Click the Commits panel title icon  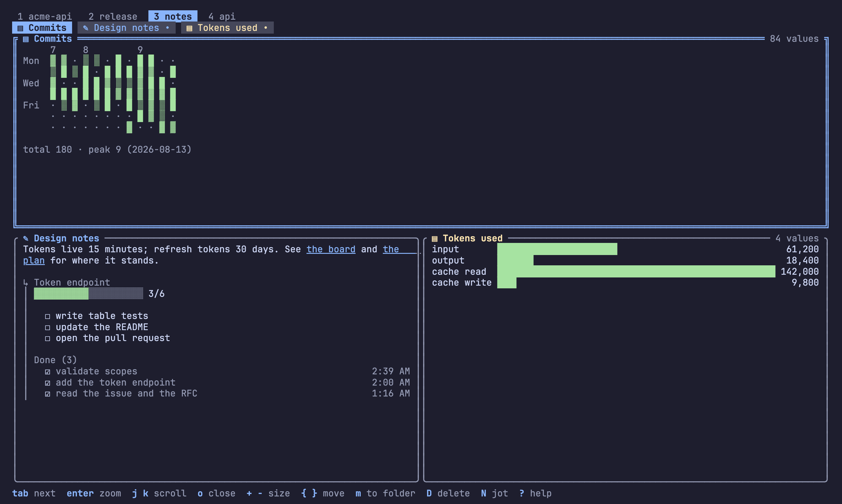[x=26, y=39]
